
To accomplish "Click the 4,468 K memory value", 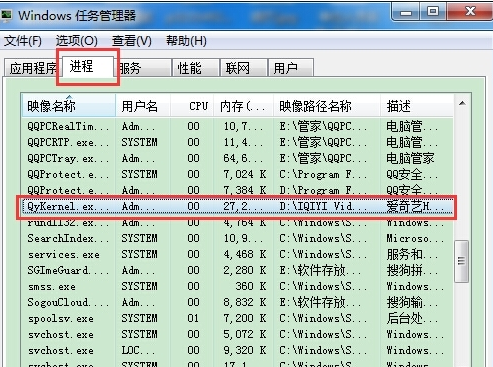I will click(245, 254).
